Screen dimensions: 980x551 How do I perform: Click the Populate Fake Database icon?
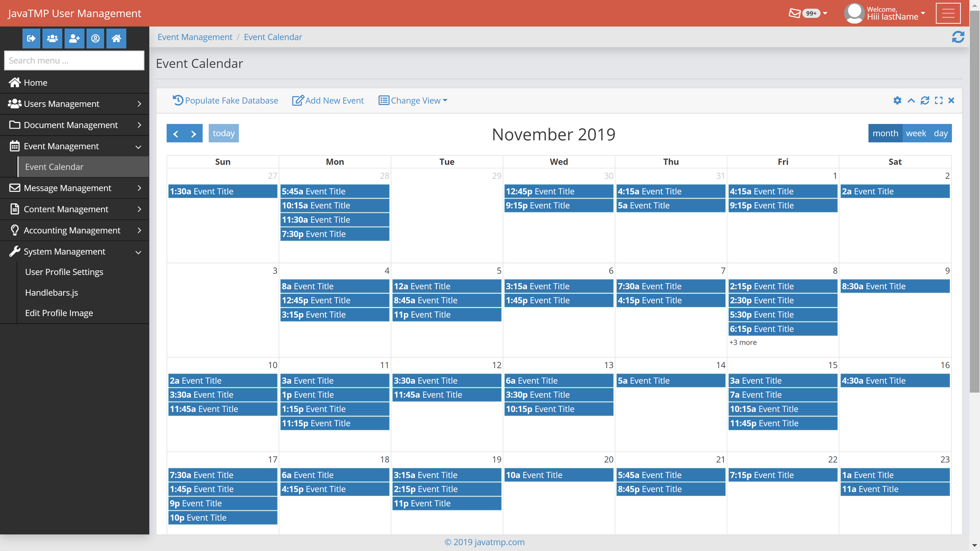[178, 100]
